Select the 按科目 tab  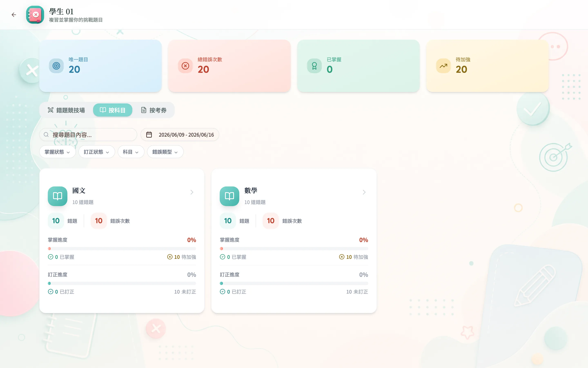point(112,110)
